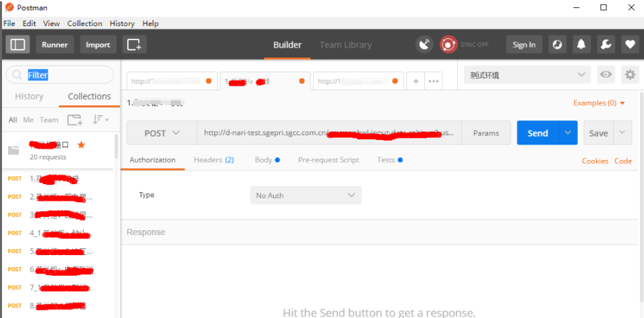The image size is (644, 318).
Task: Switch to the Team Library tab
Action: pos(345,45)
